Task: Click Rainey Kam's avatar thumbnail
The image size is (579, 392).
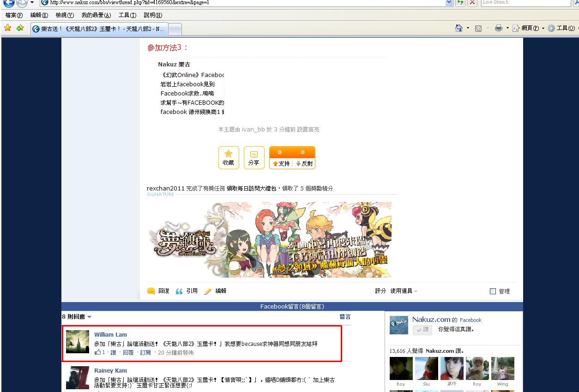Action: (x=78, y=378)
